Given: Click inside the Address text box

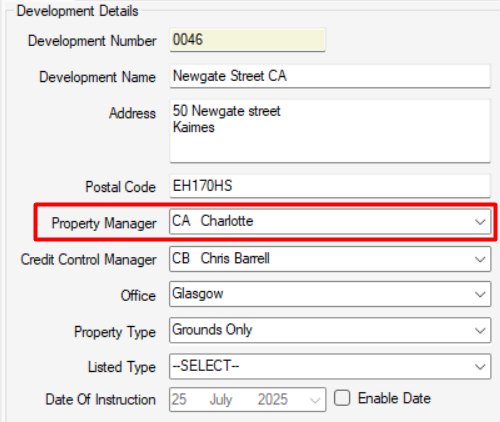Looking at the screenshot, I should click(330, 131).
